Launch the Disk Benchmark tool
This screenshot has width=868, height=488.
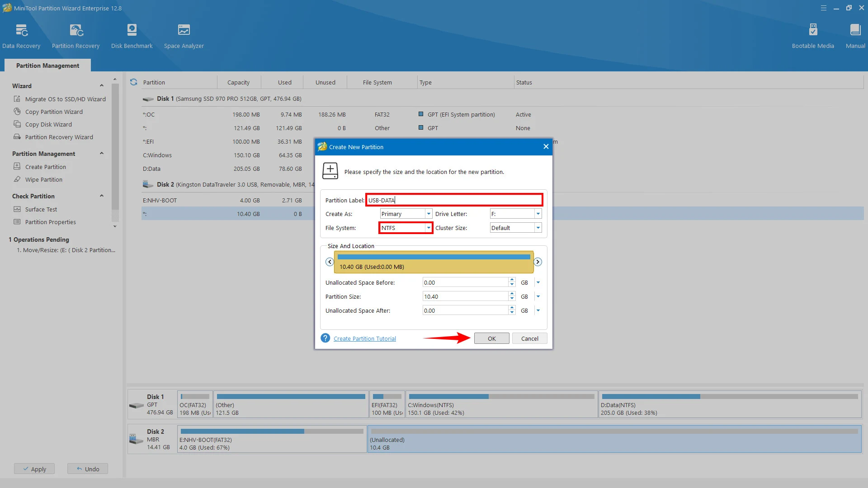click(132, 36)
